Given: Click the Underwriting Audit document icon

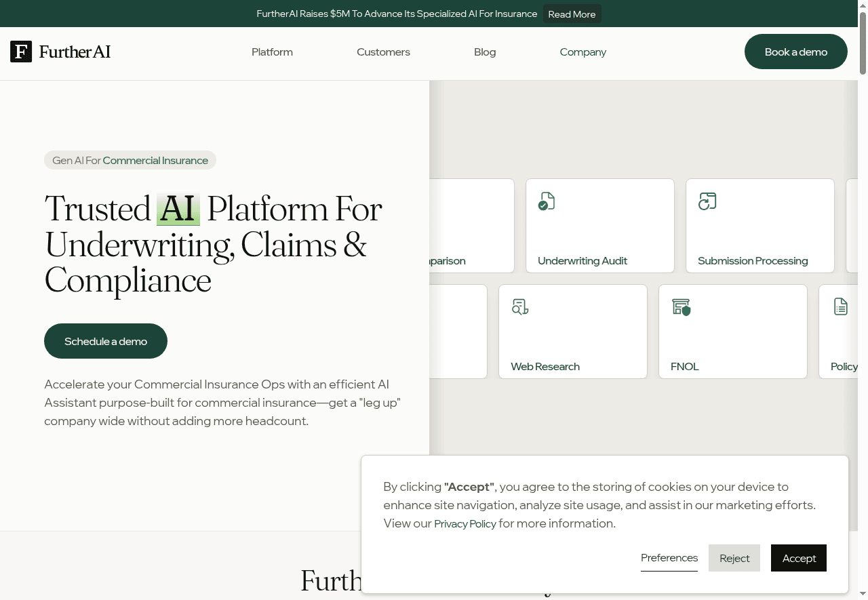Looking at the screenshot, I should click(x=547, y=201).
